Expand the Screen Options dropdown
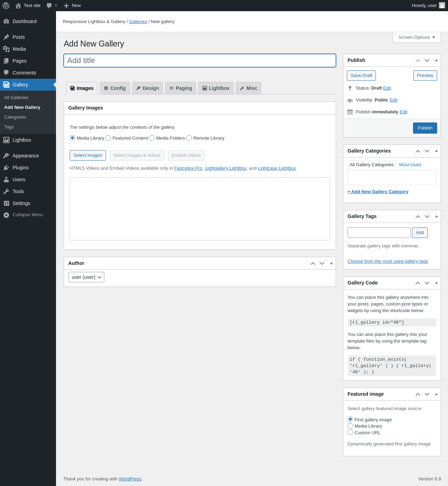Screen dimensions: 448x486 (x=416, y=37)
